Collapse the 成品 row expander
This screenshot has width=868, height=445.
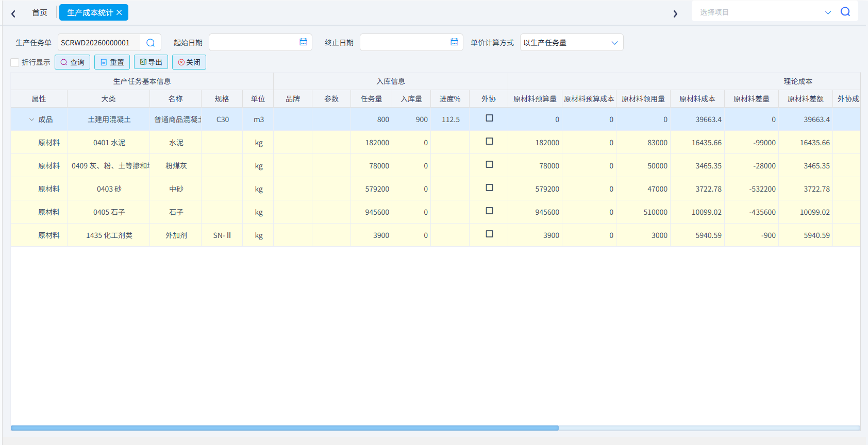tap(31, 119)
